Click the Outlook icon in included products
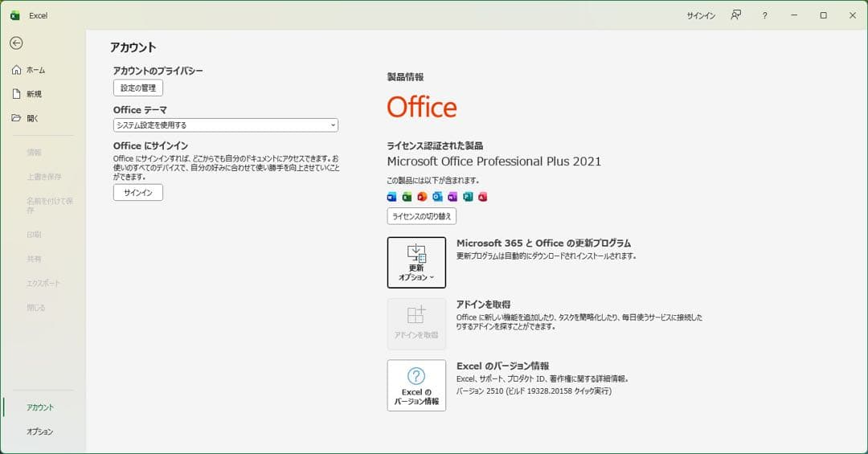Viewport: 868px width, 454px height. [x=437, y=197]
